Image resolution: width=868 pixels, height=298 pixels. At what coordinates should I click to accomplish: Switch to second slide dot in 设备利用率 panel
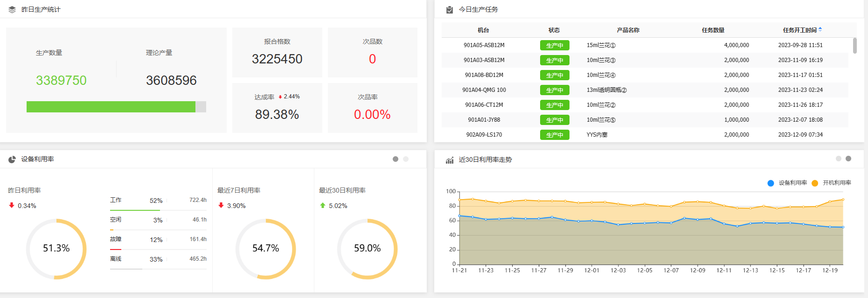[406, 159]
